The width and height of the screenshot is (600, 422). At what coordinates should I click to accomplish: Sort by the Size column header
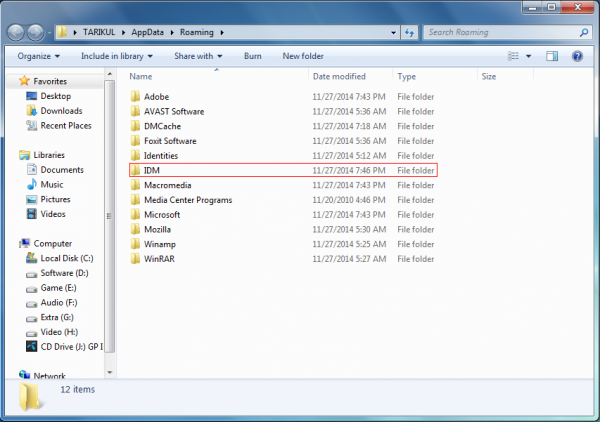pos(489,77)
